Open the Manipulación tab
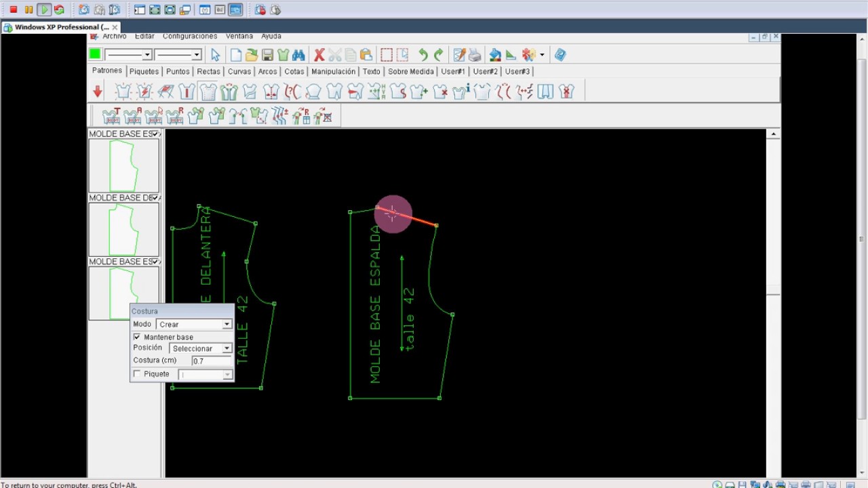 tap(333, 71)
